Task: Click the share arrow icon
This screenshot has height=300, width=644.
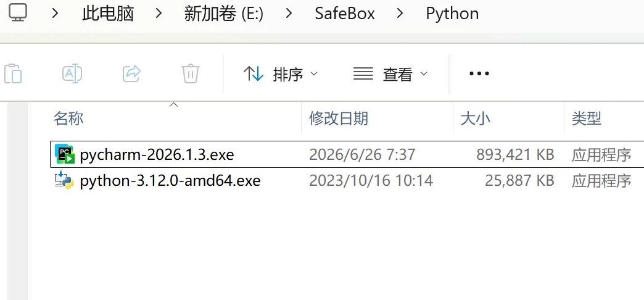Action: 132,73
